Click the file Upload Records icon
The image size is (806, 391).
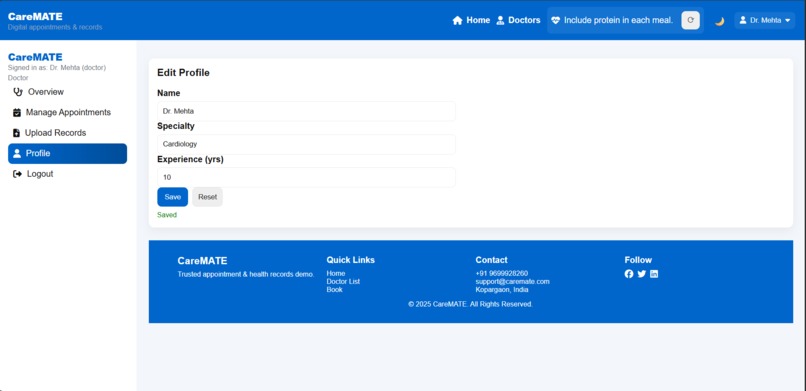pos(16,133)
